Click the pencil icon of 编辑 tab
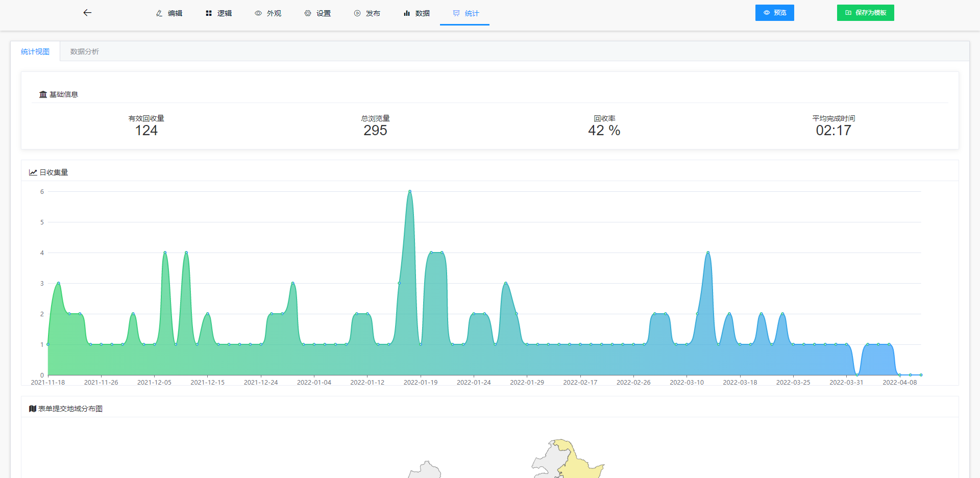The height and width of the screenshot is (478, 980). click(159, 13)
